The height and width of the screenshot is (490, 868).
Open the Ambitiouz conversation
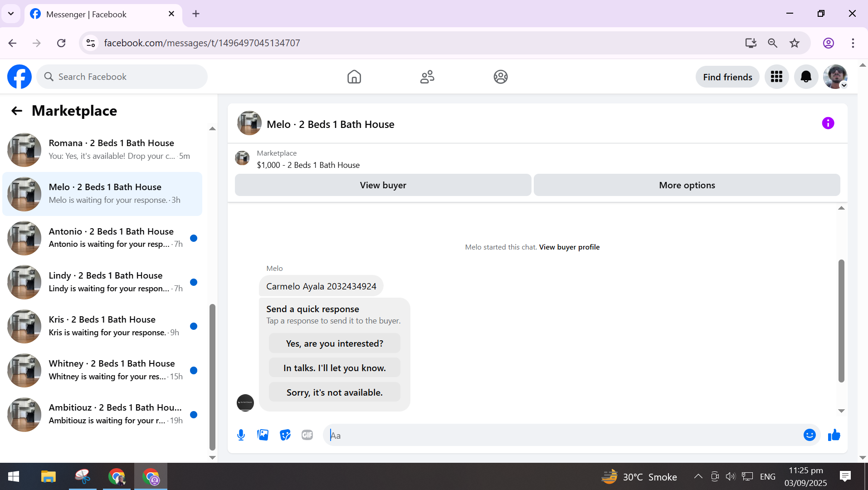102,414
